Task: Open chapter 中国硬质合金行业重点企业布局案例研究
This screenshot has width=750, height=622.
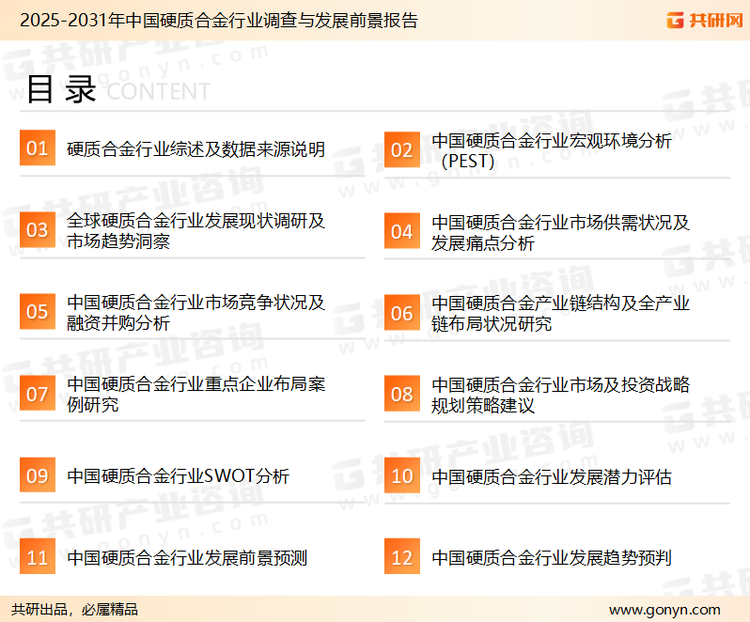Action: click(196, 394)
